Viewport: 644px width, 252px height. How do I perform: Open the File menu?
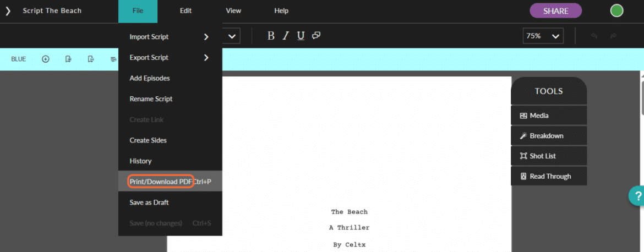[x=138, y=11]
